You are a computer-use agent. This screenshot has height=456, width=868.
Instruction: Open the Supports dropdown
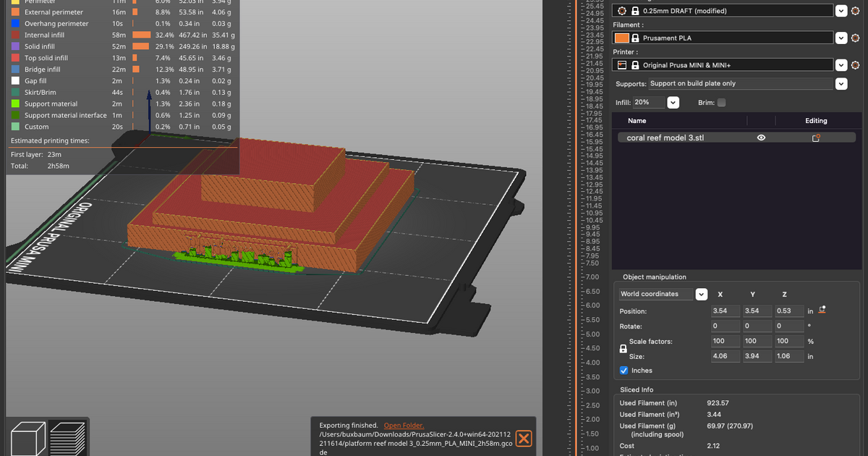[841, 83]
